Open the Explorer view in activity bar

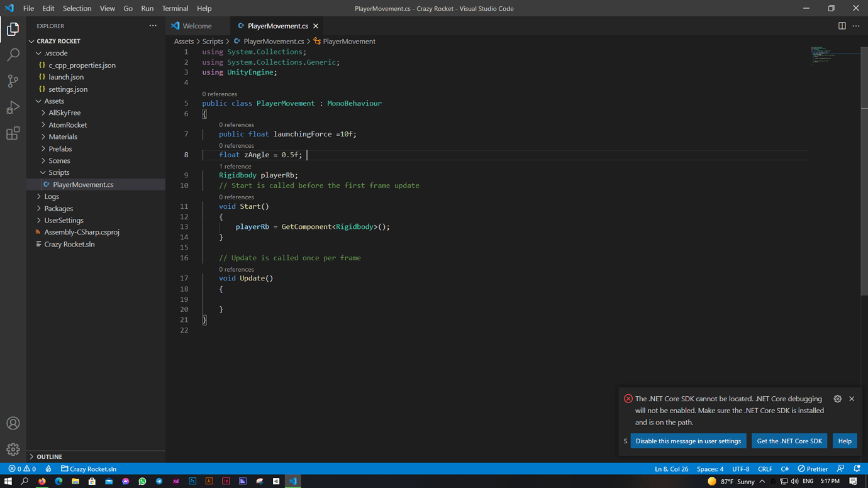pos(13,29)
